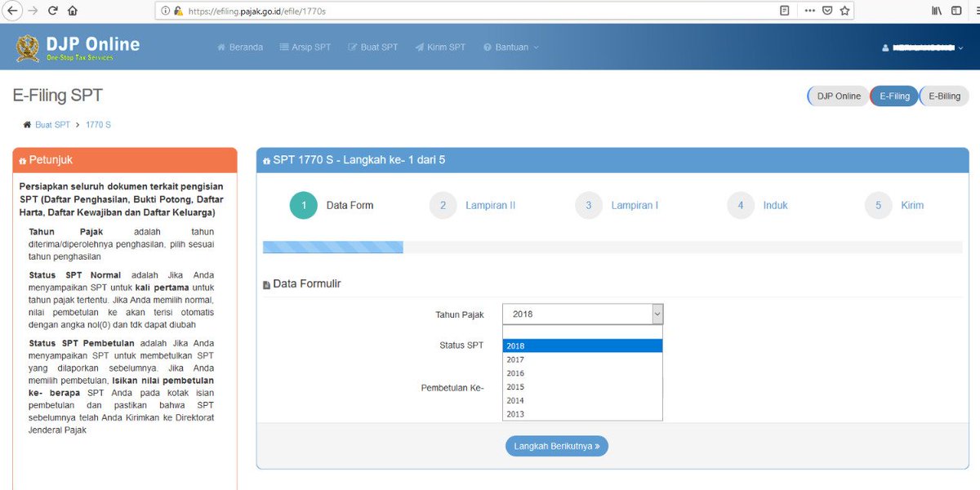The height and width of the screenshot is (490, 980).
Task: Toggle reader view icon in address bar
Action: (784, 11)
